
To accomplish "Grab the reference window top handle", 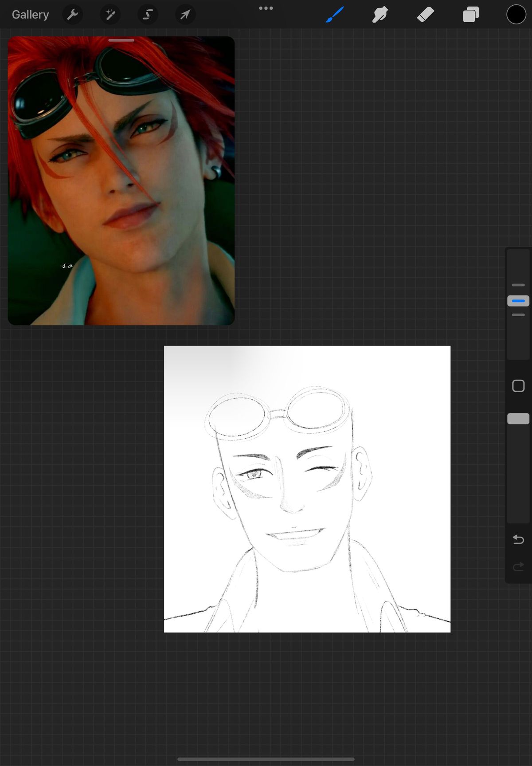I will pyautogui.click(x=121, y=40).
